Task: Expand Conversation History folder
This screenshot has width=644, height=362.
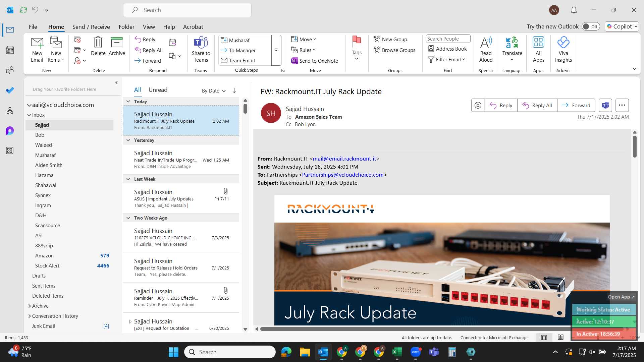Action: pos(30,316)
